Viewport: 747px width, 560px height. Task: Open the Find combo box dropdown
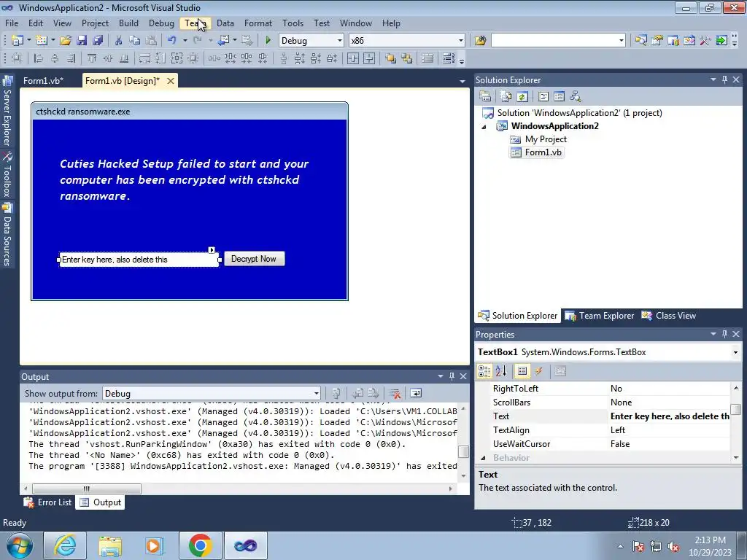(622, 41)
